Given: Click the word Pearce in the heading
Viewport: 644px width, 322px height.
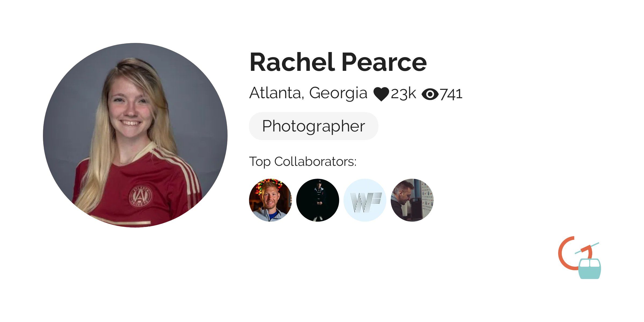Looking at the screenshot, I should point(384,62).
